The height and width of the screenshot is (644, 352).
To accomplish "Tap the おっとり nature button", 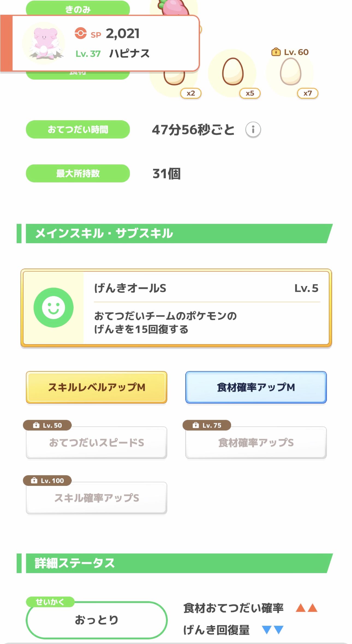I will click(x=97, y=620).
